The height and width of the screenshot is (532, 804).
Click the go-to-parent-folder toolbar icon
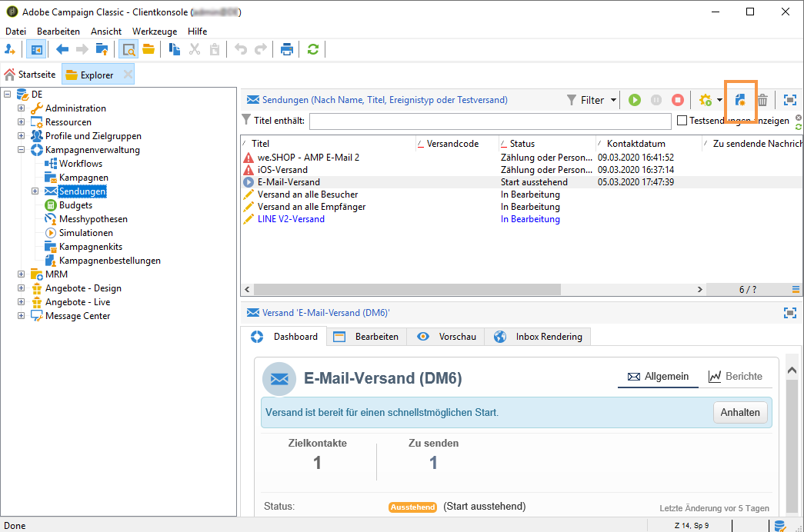102,49
